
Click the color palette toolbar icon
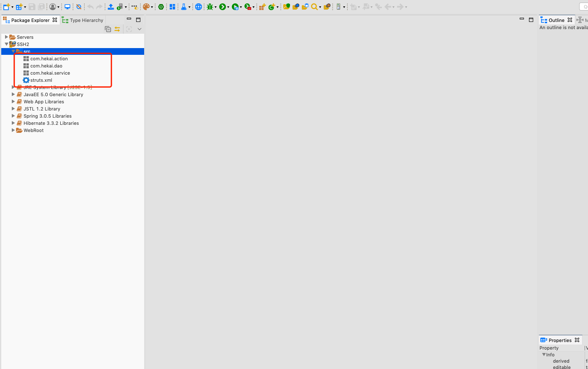146,7
